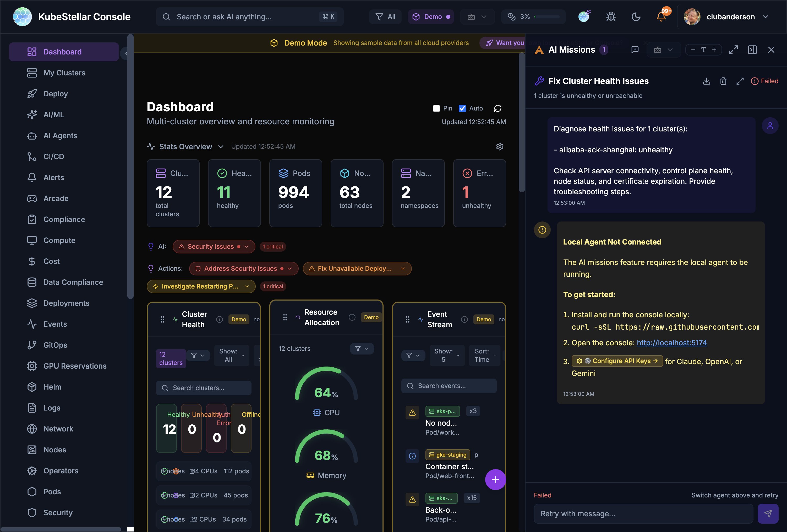Refresh the dashboard with refresh icon
Viewport: 787px width, 532px height.
coord(498,108)
